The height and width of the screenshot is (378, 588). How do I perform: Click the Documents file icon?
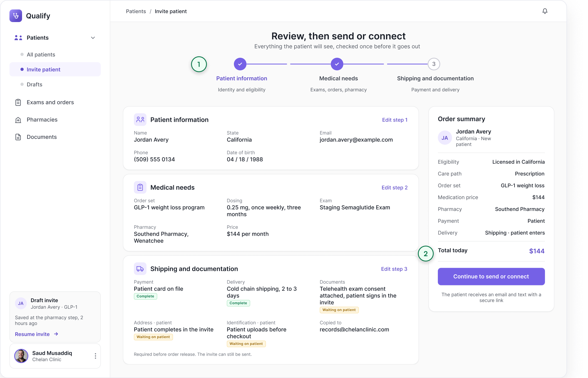(x=18, y=137)
